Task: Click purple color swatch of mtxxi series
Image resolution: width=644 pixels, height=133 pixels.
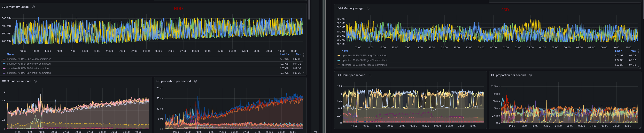Action: point(4,73)
